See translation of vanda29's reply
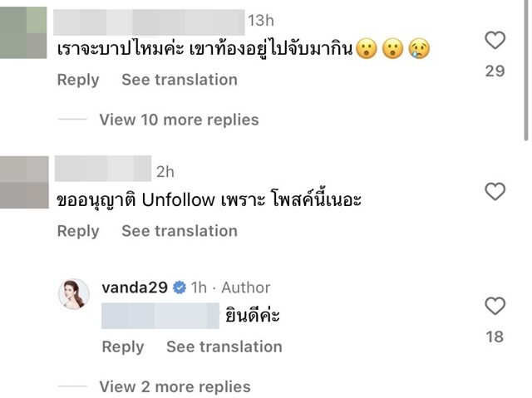 [224, 346]
